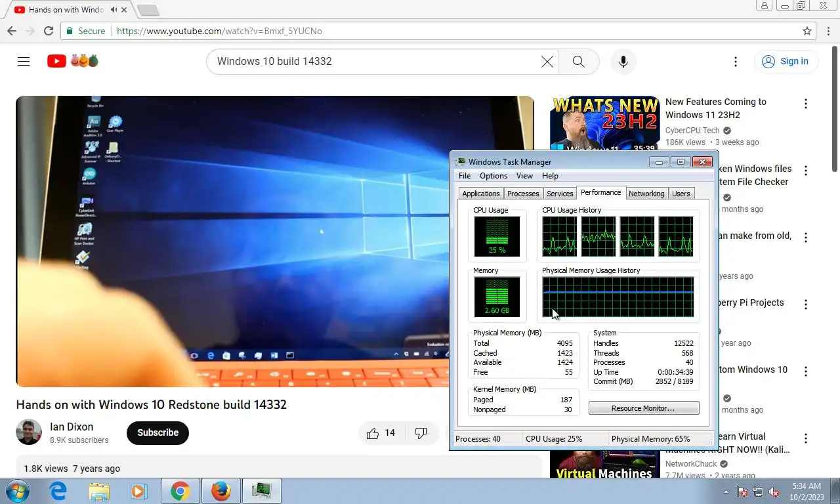Click the video title 'Hands on with Windows 10 Redstone build 14332'
This screenshot has height=504, width=840.
[x=152, y=404]
